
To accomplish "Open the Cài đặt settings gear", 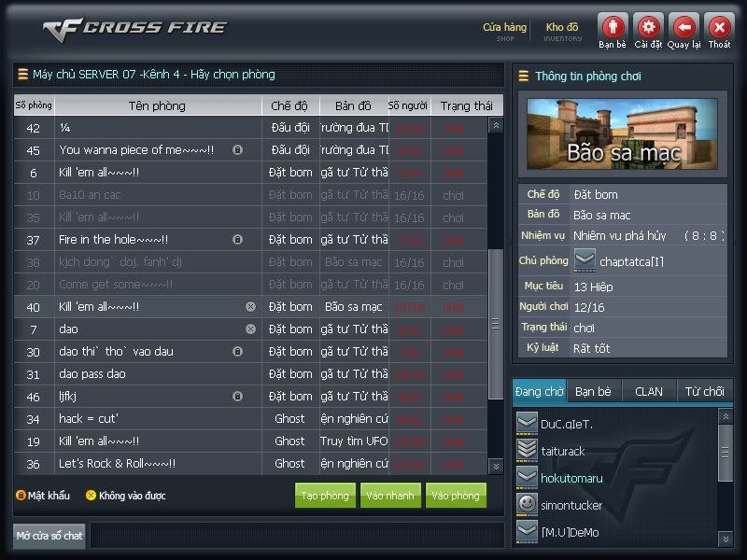I will [648, 26].
